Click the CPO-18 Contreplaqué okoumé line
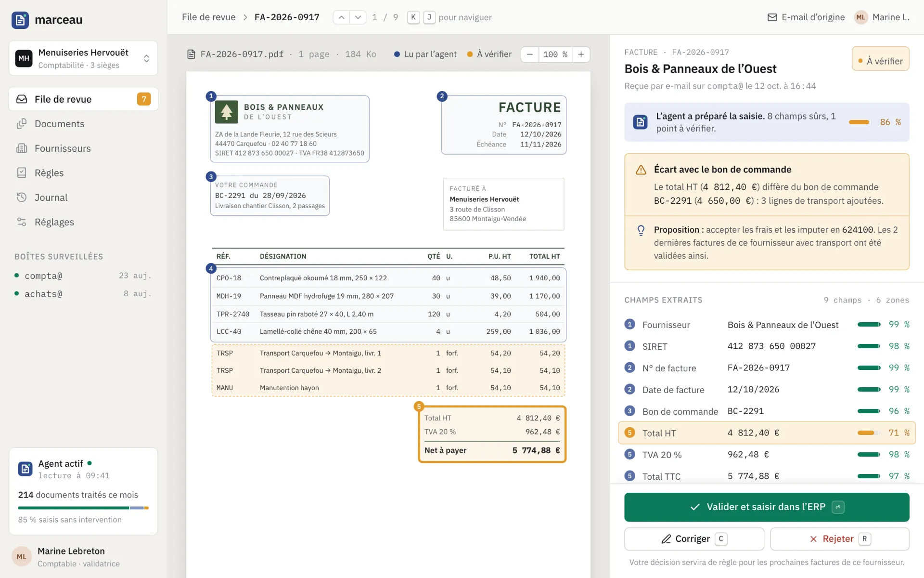The image size is (924, 578). (388, 278)
